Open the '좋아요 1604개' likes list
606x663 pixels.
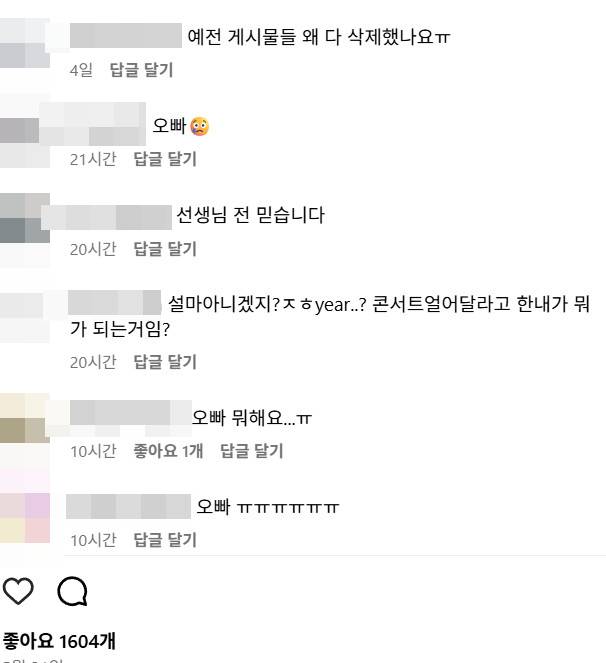click(x=59, y=641)
